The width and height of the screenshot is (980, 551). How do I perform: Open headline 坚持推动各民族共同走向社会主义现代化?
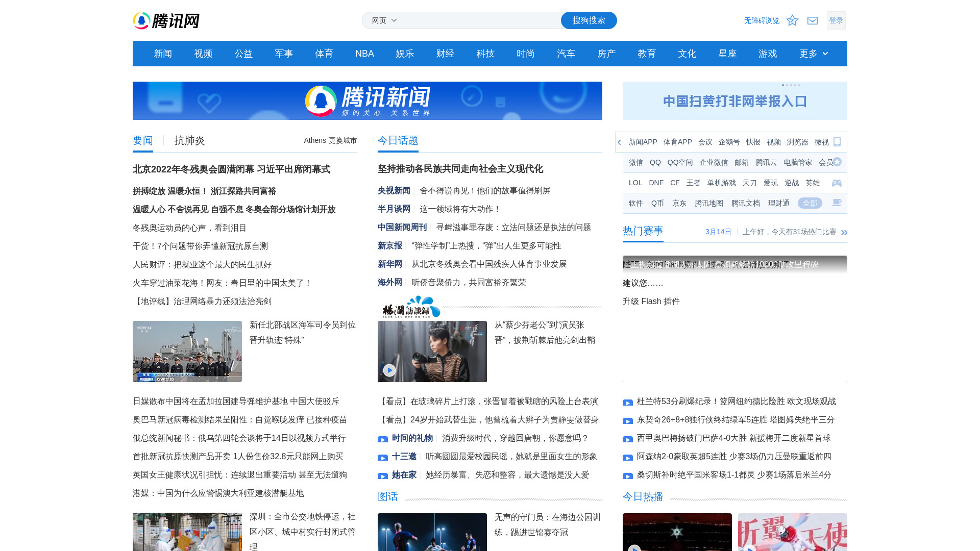pos(460,168)
